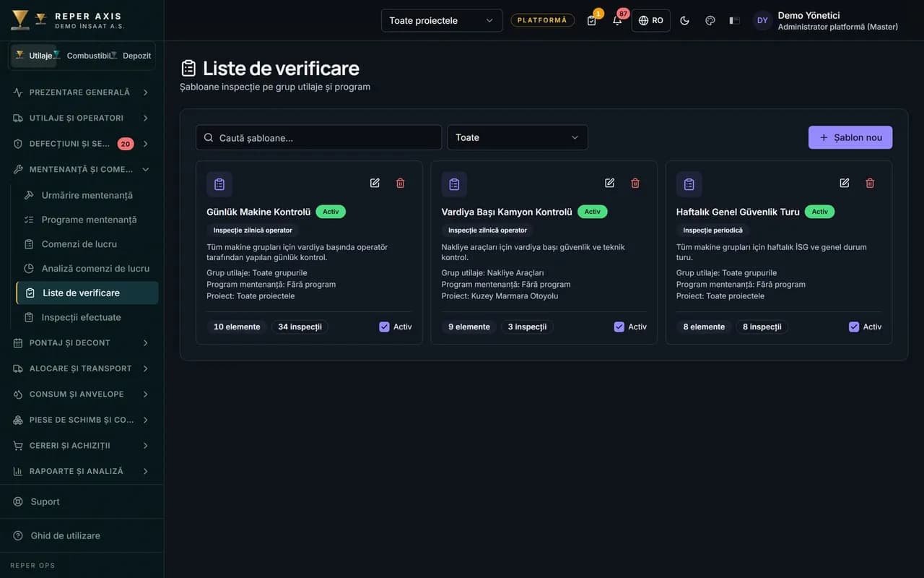Switch to the Depozit module tab
The width and height of the screenshot is (924, 578).
tap(131, 56)
